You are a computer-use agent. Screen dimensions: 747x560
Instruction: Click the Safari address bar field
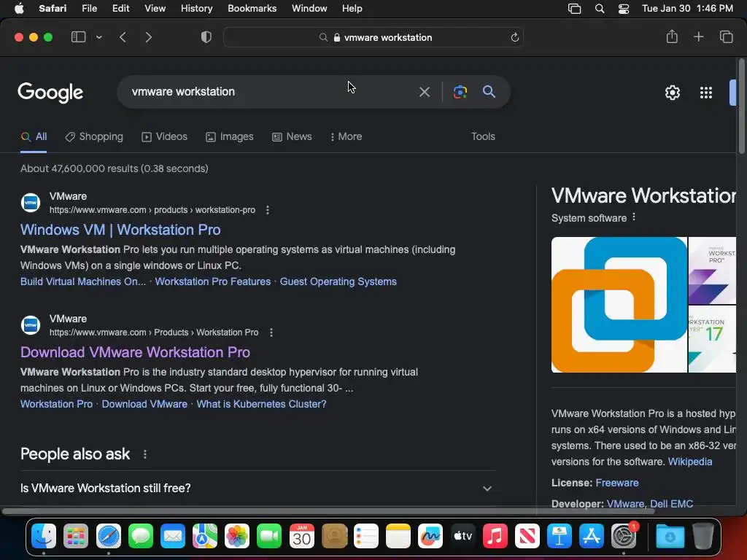[373, 37]
